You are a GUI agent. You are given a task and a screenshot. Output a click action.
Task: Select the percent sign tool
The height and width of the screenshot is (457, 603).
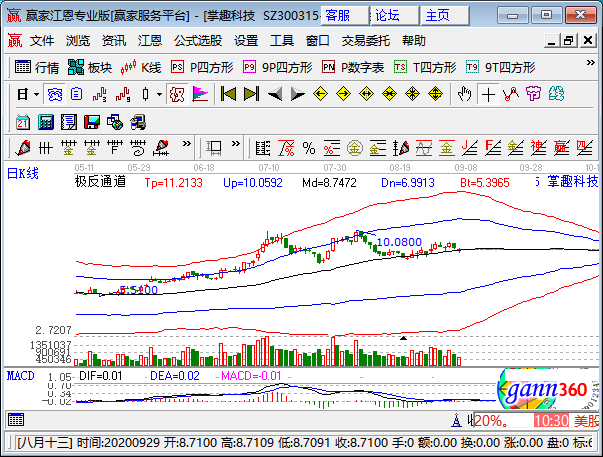coord(308,148)
